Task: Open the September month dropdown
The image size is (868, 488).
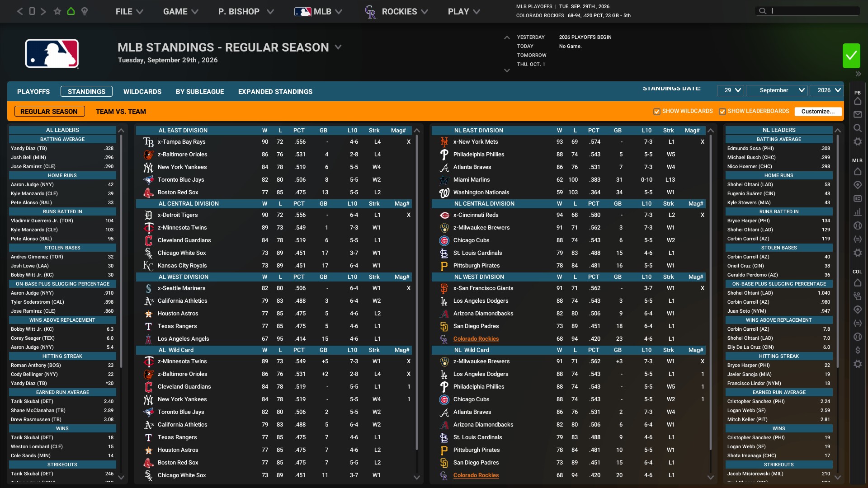Action: (x=777, y=90)
